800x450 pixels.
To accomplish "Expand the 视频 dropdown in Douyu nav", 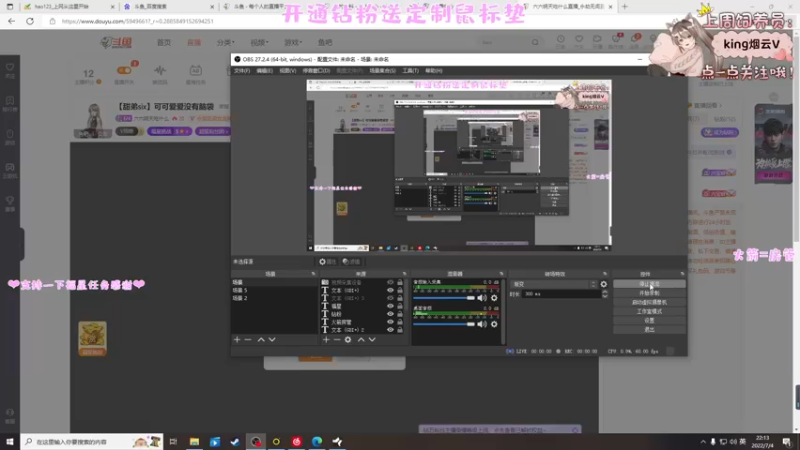I will coord(259,42).
